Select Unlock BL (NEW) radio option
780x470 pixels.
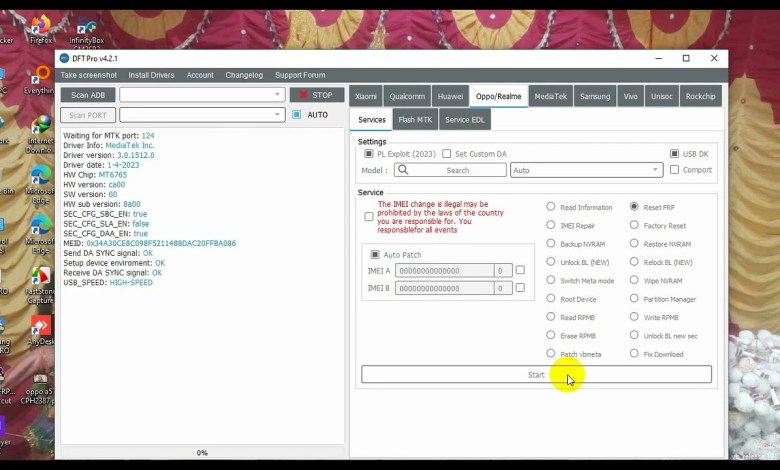[551, 262]
